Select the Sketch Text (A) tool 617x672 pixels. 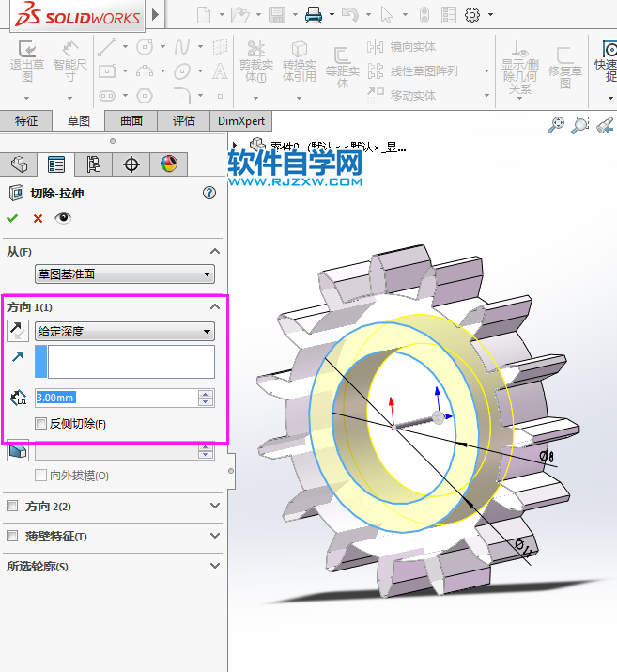[220, 71]
